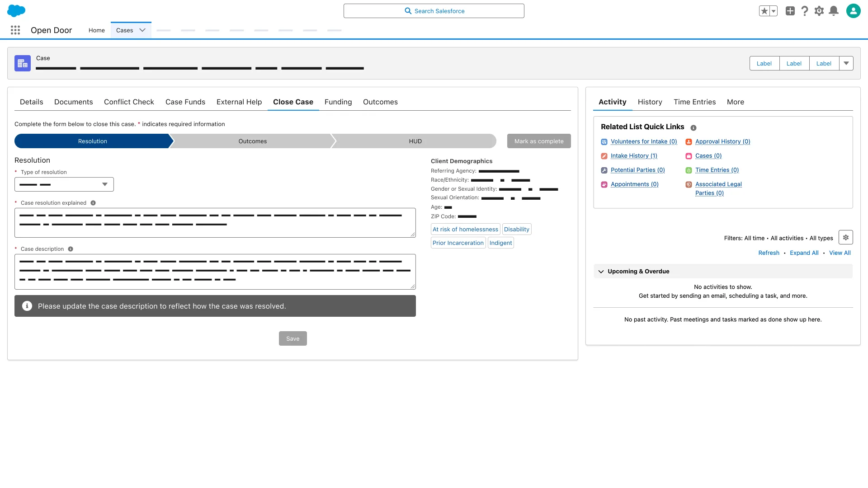
Task: Click the global actions plus icon
Action: [x=790, y=11]
